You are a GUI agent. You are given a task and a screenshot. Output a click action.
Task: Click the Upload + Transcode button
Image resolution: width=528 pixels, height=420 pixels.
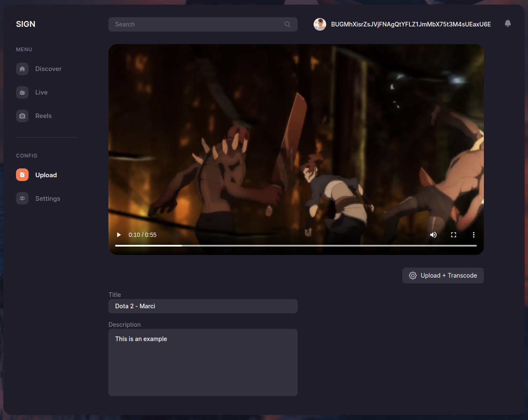(443, 276)
